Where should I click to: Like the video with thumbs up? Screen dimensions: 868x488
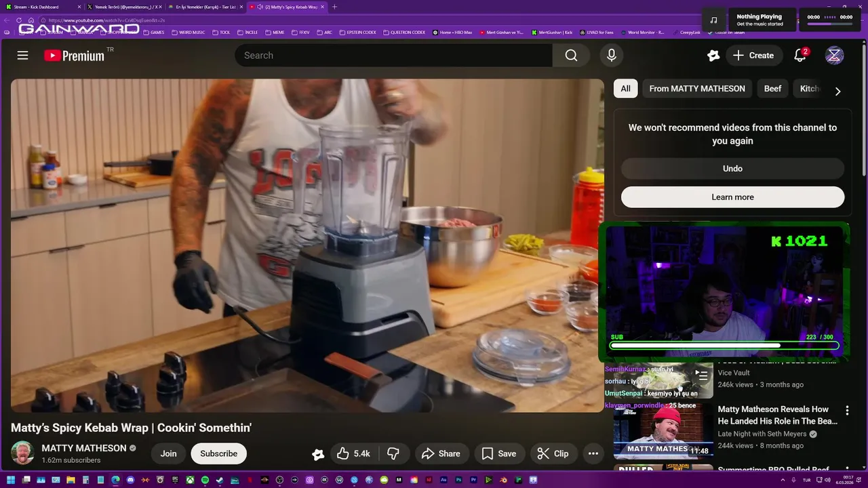pyautogui.click(x=353, y=453)
